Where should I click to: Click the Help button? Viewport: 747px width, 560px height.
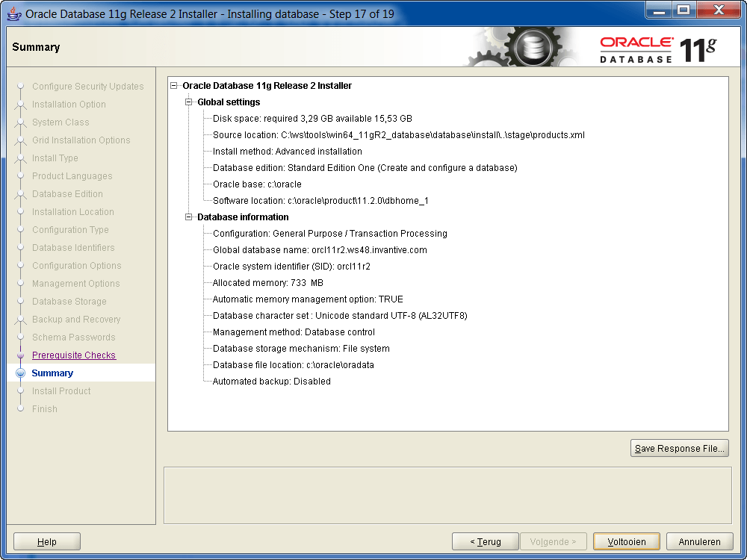[x=46, y=542]
